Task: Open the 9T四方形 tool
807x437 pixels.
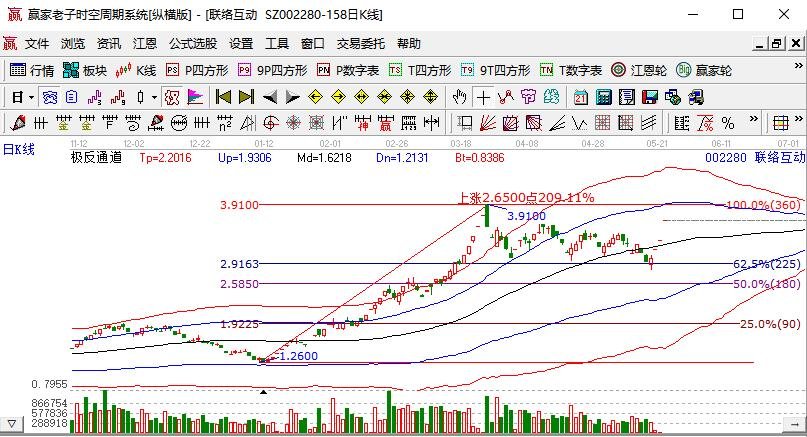Action: (x=495, y=70)
